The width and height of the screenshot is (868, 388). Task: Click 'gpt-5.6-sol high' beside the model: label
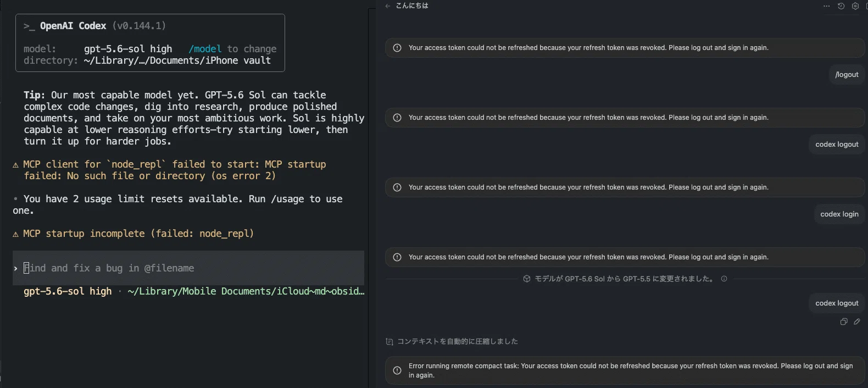click(x=128, y=49)
